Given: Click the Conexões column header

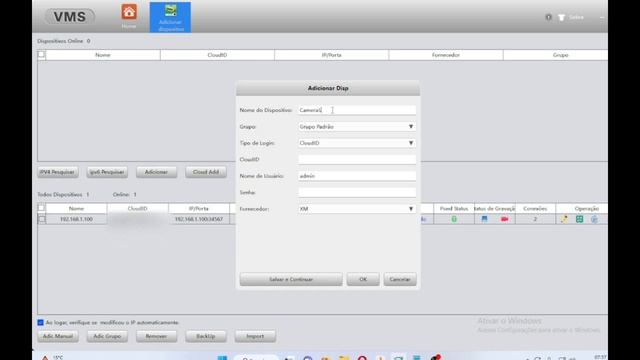Looking at the screenshot, I should (535, 209).
